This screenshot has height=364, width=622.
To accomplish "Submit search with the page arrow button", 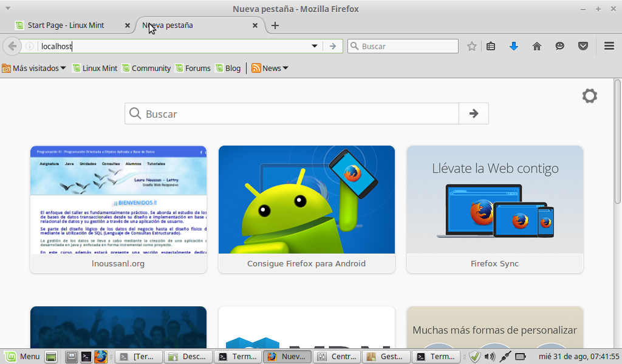I will (x=474, y=113).
